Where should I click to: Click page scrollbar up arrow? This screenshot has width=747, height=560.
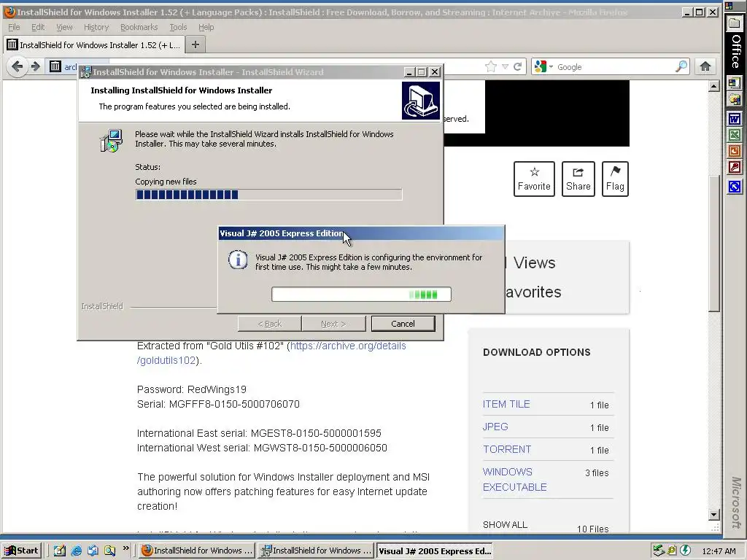coord(713,86)
